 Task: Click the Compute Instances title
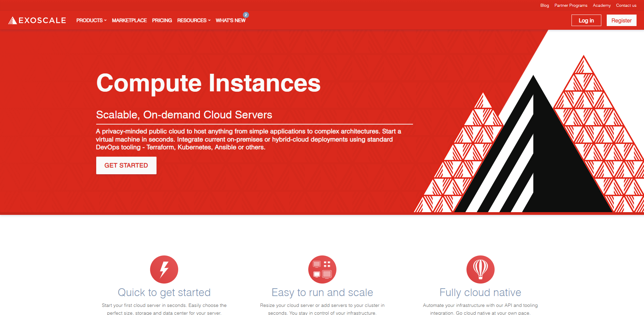coord(208,83)
